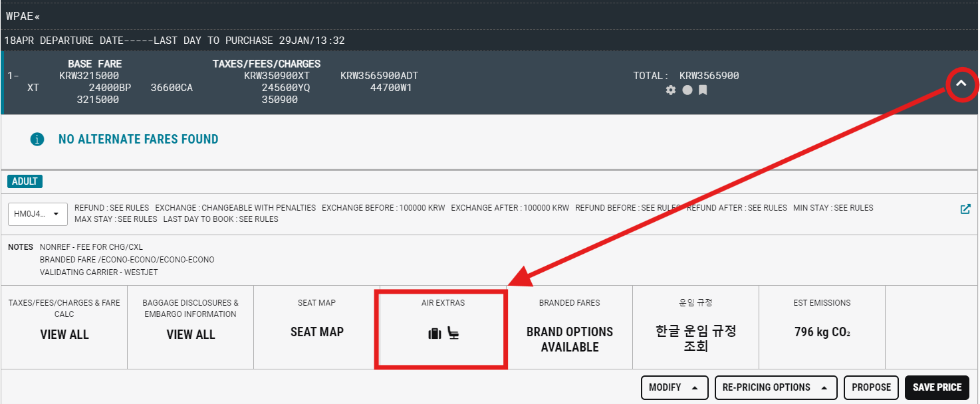
Task: Select the ADULT passenger type tag
Action: [25, 181]
